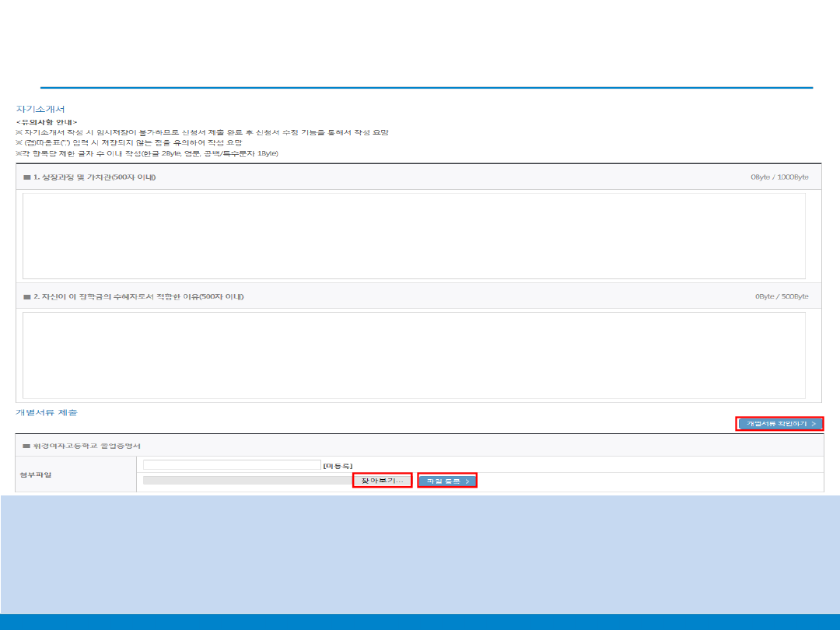The height and width of the screenshot is (630, 840).
Task: Open 개별서류 확인하기 button
Action: tap(779, 424)
